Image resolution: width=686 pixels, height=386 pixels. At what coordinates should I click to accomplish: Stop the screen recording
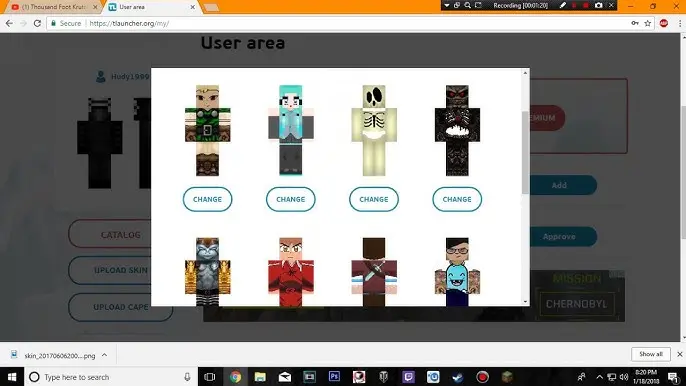click(x=586, y=5)
